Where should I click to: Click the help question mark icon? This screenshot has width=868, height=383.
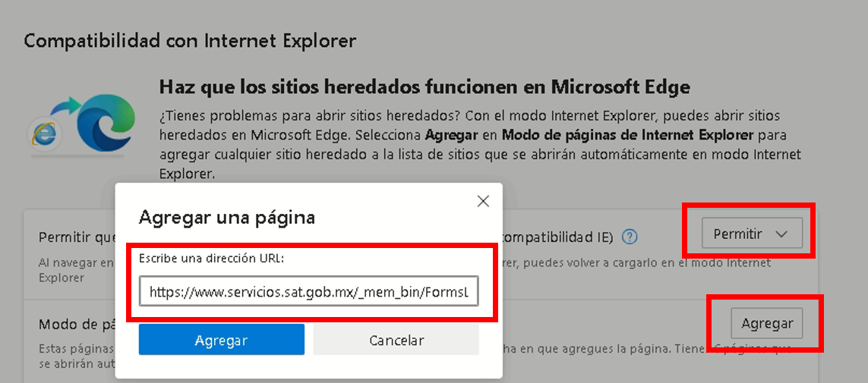(x=629, y=237)
